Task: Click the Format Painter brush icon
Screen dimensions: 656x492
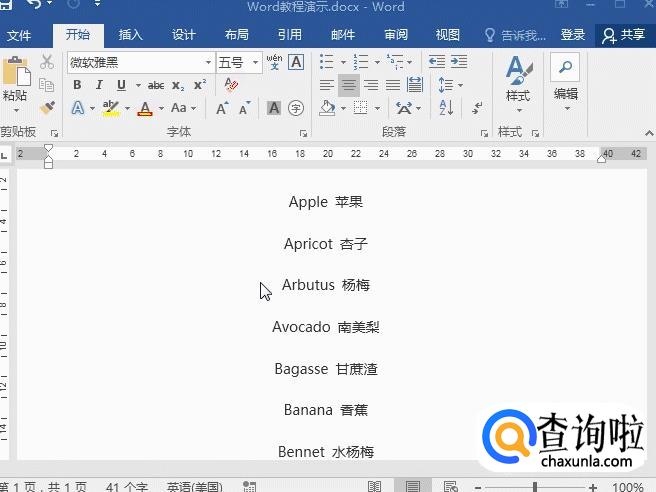Action: [x=47, y=108]
